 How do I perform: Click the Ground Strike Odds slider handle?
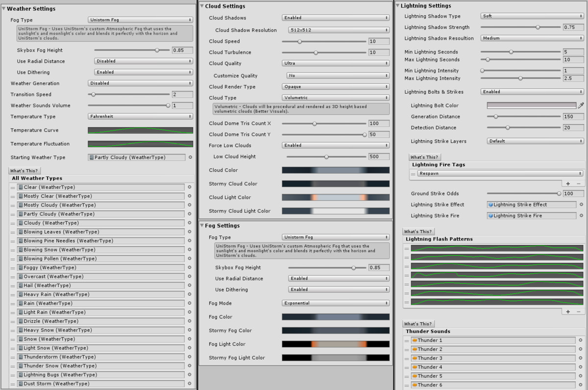559,194
